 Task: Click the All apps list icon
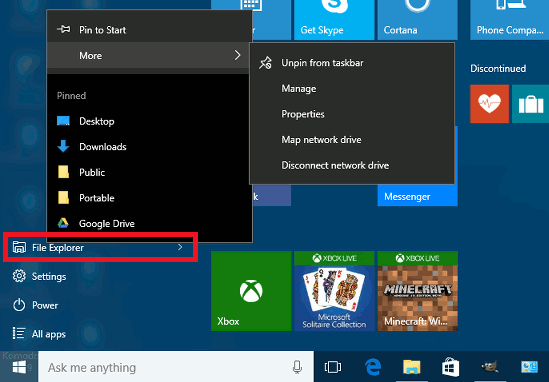point(19,333)
